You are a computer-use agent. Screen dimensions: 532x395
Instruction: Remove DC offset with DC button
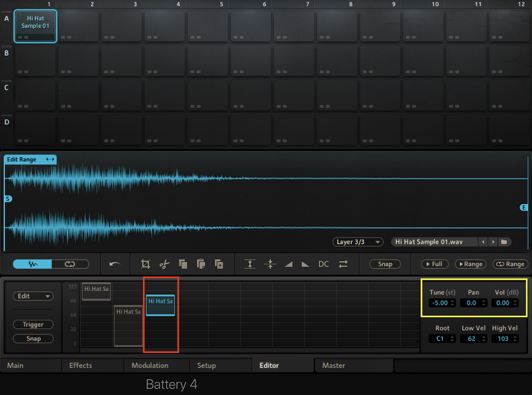[x=324, y=264]
